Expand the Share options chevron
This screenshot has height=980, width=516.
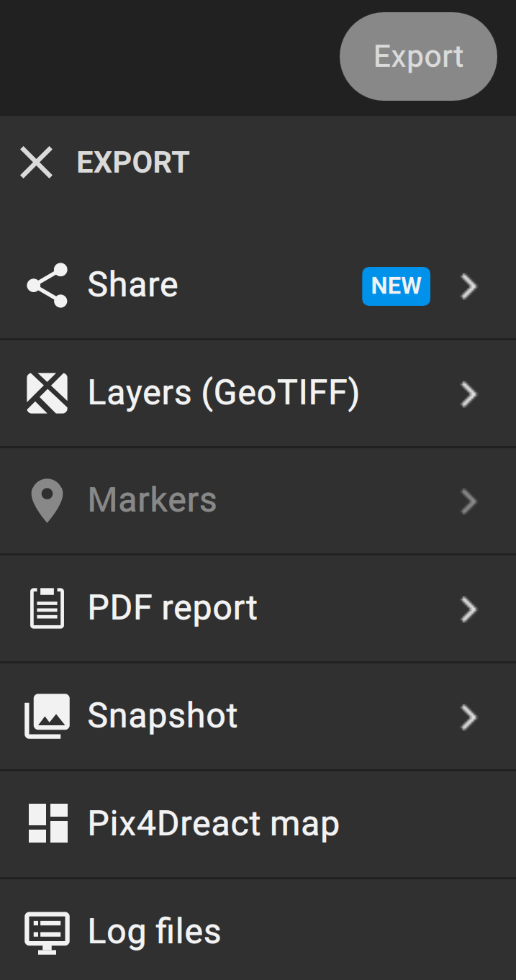469,286
